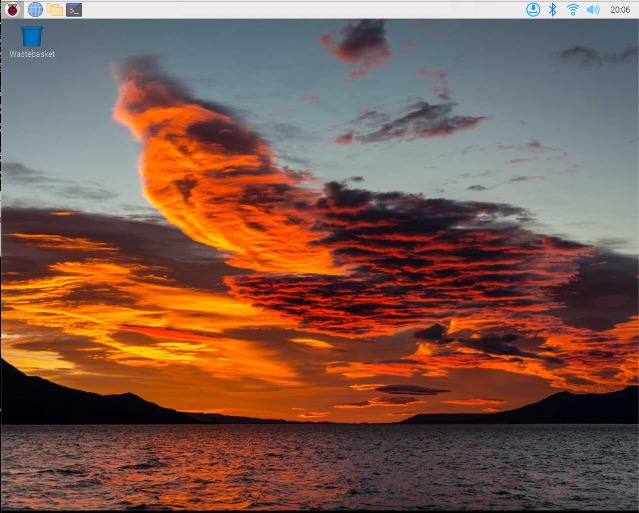Click the blue bin graphic of the Wastebasket

32,36
